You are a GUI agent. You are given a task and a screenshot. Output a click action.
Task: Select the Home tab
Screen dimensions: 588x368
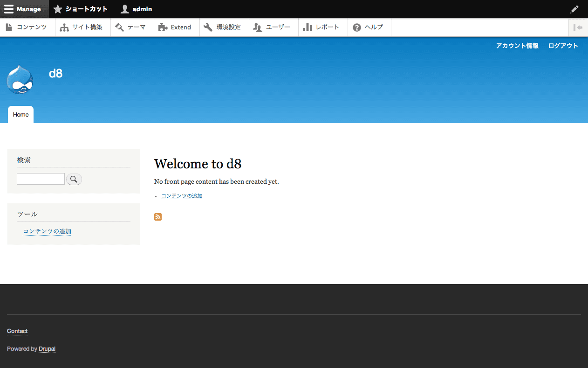(21, 115)
